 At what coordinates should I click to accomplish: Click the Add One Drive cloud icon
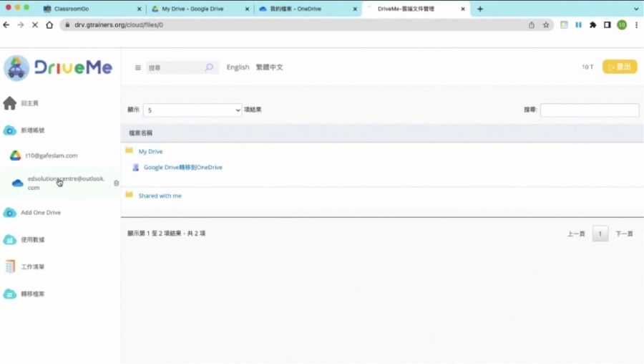pyautogui.click(x=10, y=213)
